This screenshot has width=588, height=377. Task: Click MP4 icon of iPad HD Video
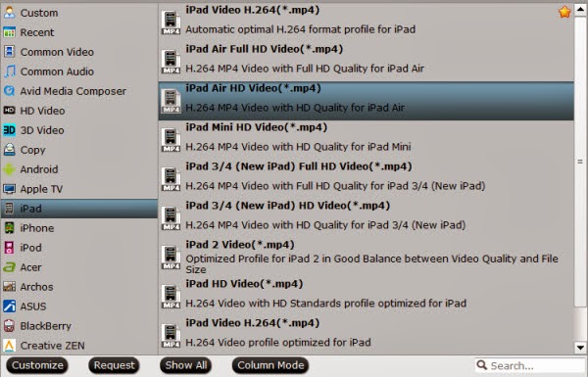coord(171,297)
